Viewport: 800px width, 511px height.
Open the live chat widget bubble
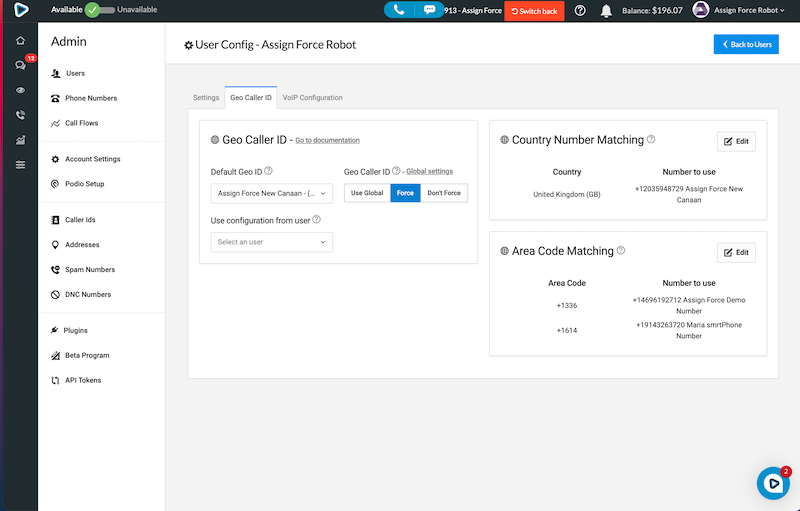[x=772, y=483]
